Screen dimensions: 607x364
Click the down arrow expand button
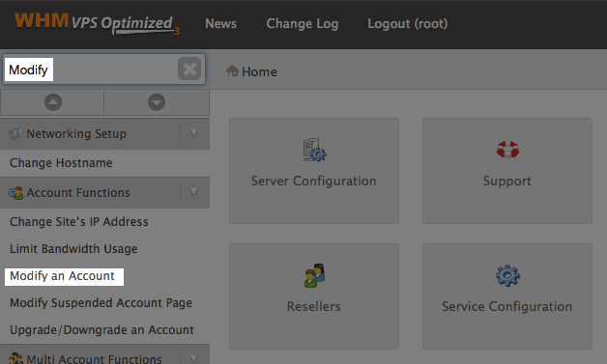pyautogui.click(x=157, y=102)
